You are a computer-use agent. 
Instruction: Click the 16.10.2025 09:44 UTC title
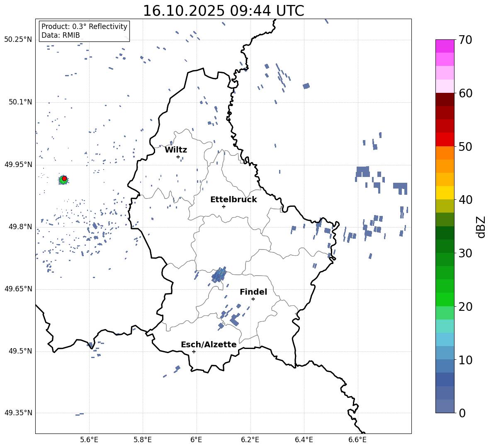tap(224, 11)
